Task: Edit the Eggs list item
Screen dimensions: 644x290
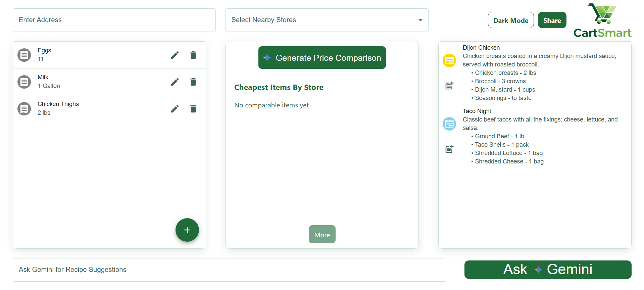Action: click(x=175, y=55)
